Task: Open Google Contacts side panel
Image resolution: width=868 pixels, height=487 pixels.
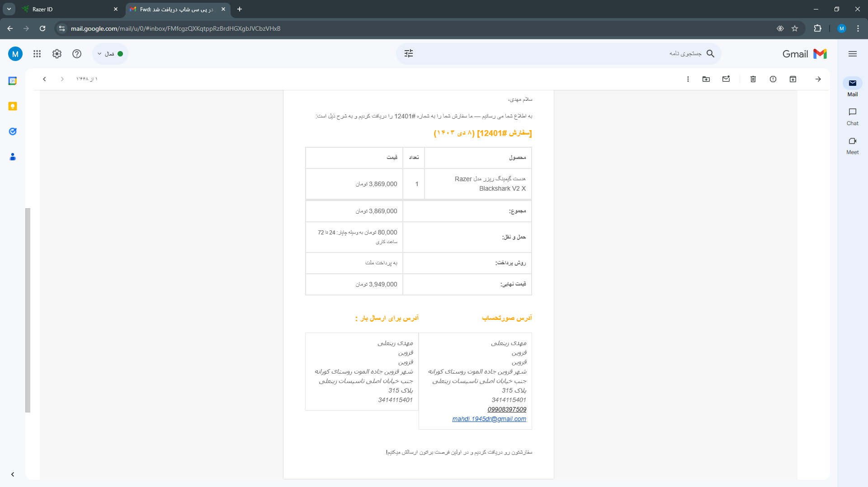Action: (x=13, y=157)
